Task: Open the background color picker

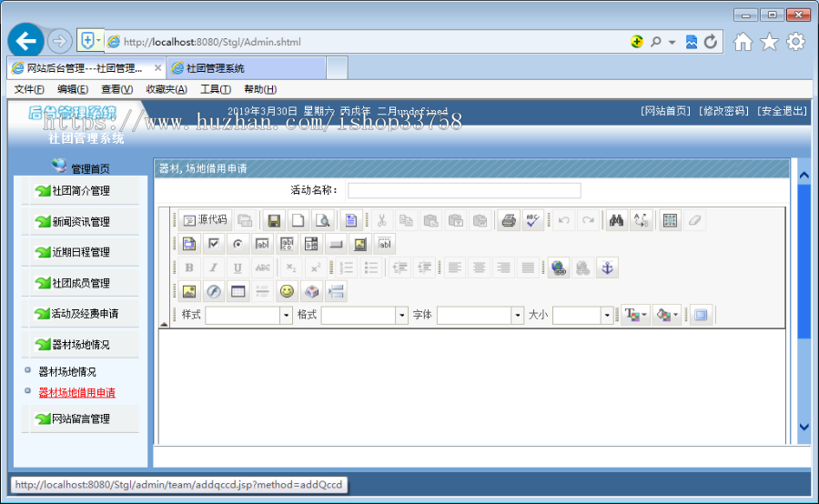Action: pos(667,315)
